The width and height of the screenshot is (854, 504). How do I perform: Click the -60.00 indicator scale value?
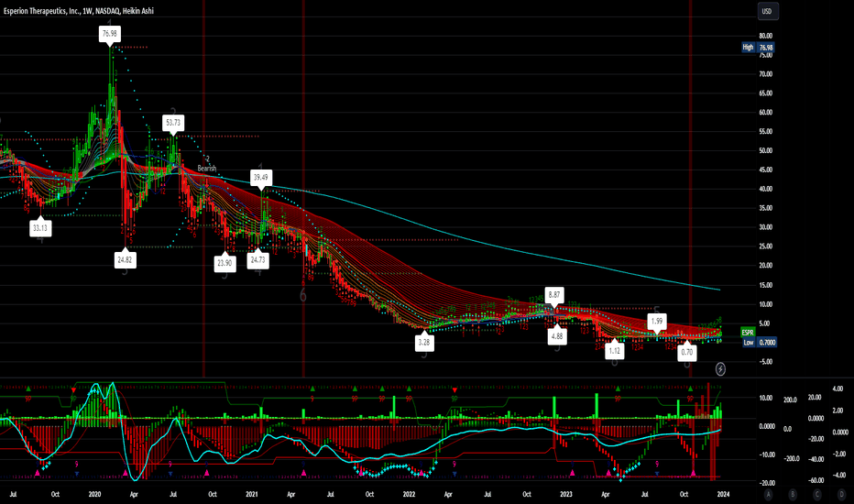(x=815, y=480)
